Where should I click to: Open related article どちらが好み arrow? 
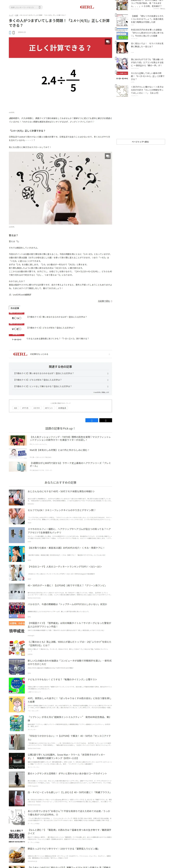coord(108,380)
